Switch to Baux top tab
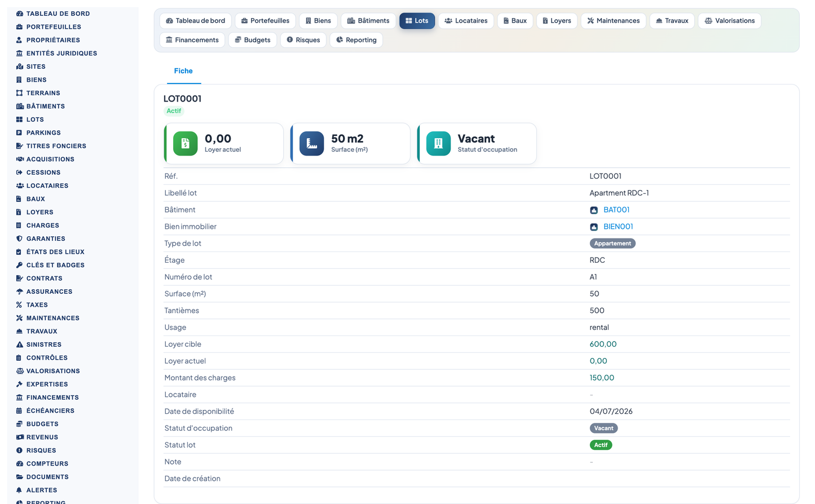 point(515,21)
